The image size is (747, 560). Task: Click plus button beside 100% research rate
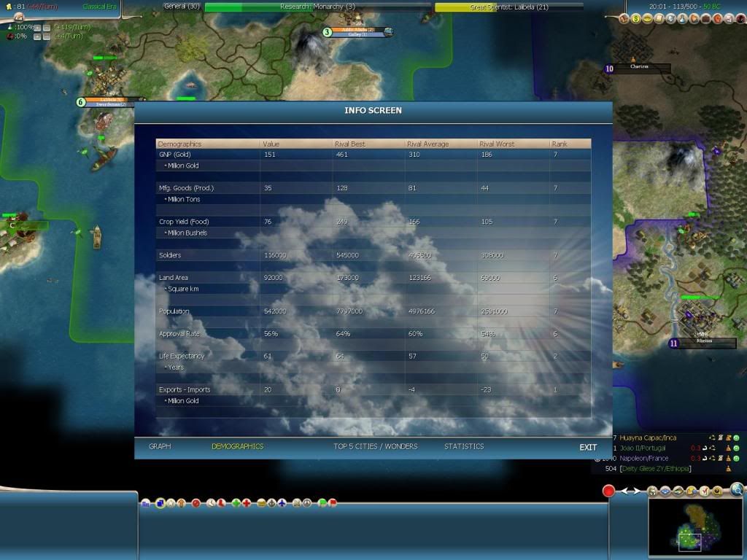[x=37, y=28]
